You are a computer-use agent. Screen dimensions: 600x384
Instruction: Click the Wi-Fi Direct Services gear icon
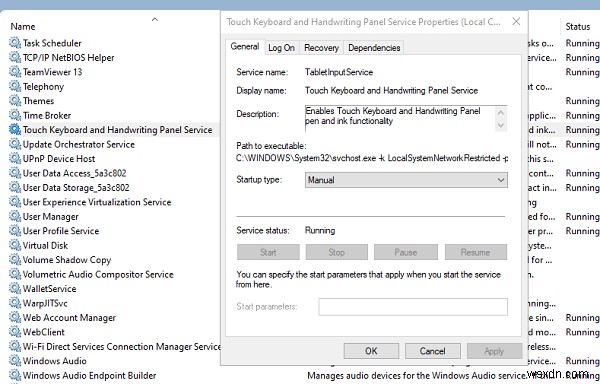coord(15,347)
